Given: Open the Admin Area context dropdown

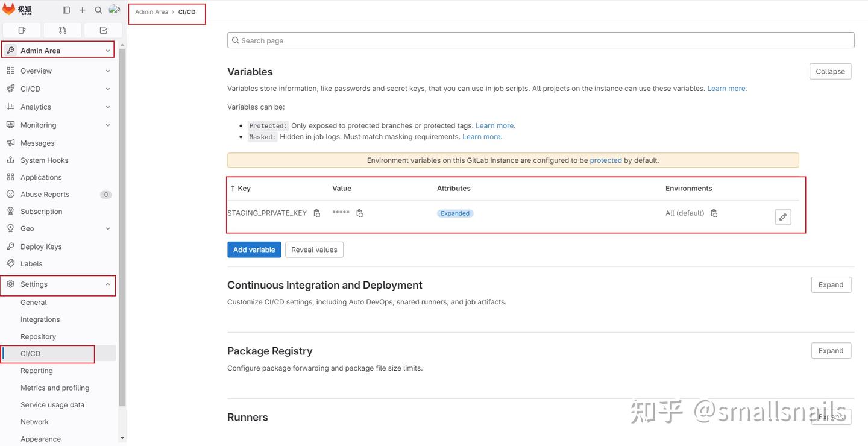Looking at the screenshot, I should click(x=58, y=51).
